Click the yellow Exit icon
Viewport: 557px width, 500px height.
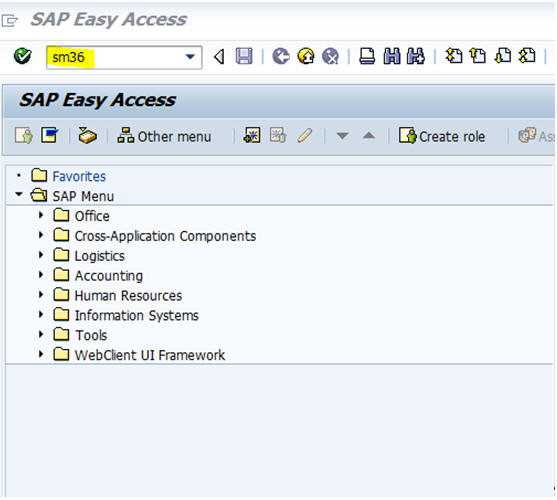coord(306,56)
